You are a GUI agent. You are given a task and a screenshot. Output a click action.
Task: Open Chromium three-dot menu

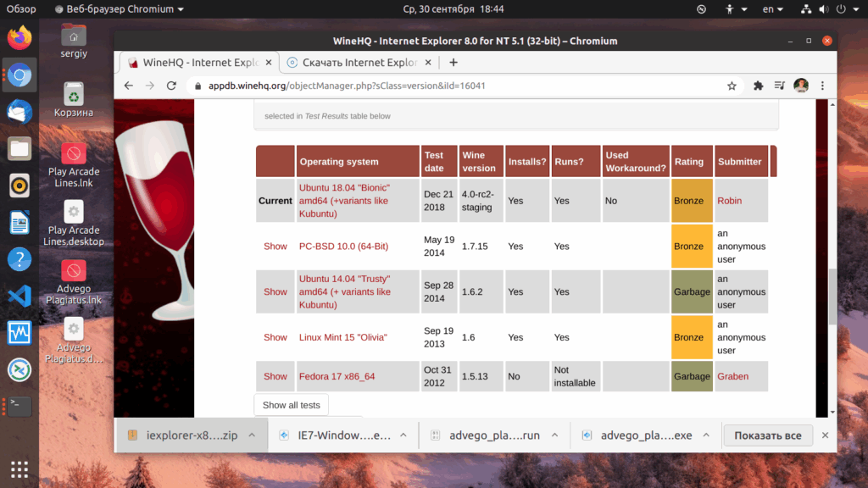(822, 86)
